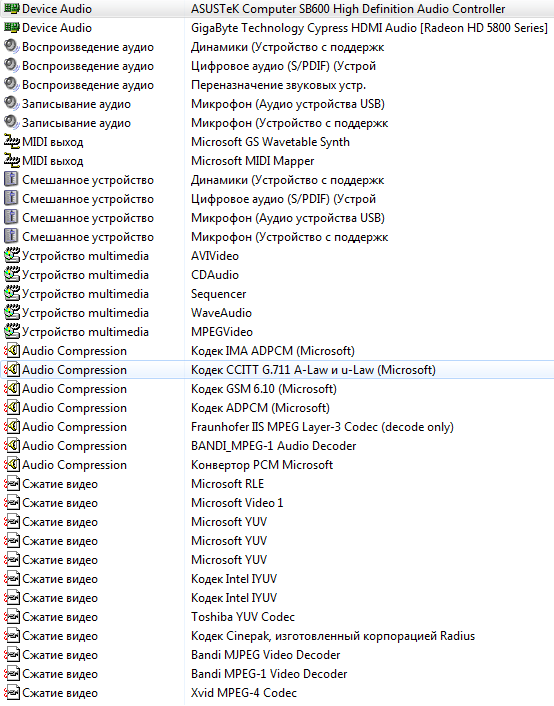Image resolution: width=554 pixels, height=706 pixels.
Task: Click Устройство multimedia label beside Sequencer
Action: click(x=85, y=294)
